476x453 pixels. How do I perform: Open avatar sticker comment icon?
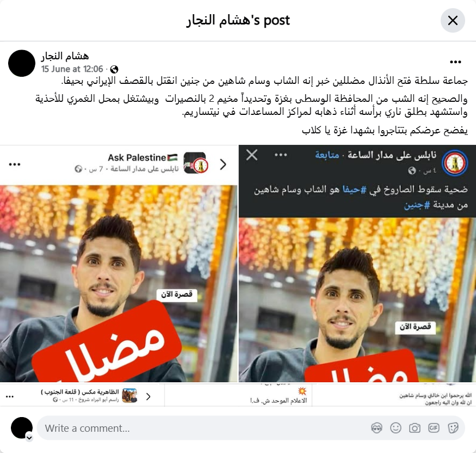(x=376, y=428)
